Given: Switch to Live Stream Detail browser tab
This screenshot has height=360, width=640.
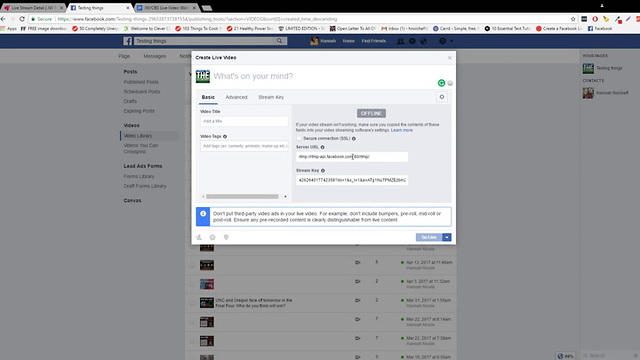Looking at the screenshot, I should [33, 8].
